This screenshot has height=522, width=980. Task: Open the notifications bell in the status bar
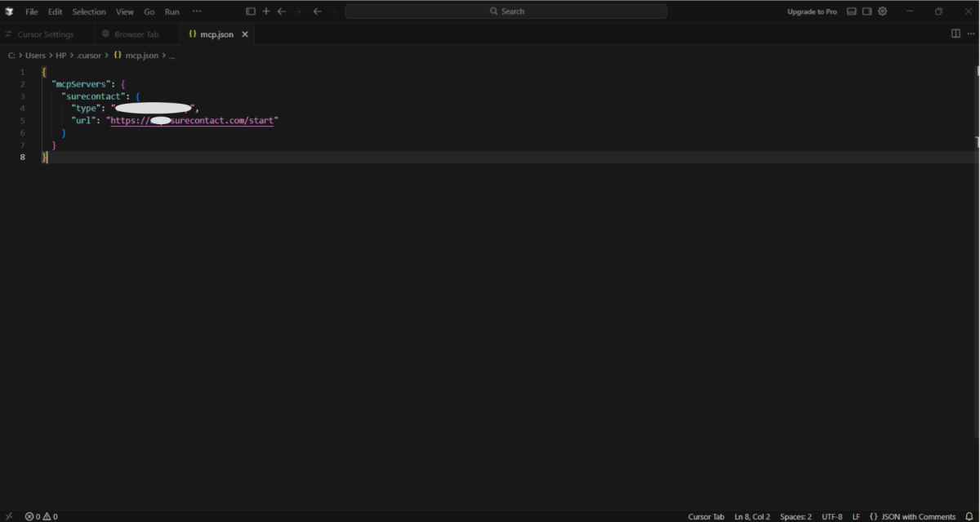tap(969, 516)
